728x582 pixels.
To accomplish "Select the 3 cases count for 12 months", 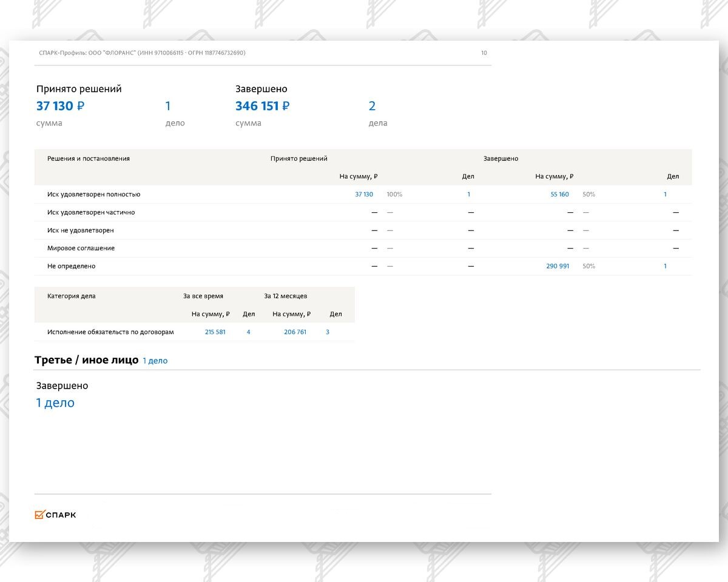I will (328, 332).
